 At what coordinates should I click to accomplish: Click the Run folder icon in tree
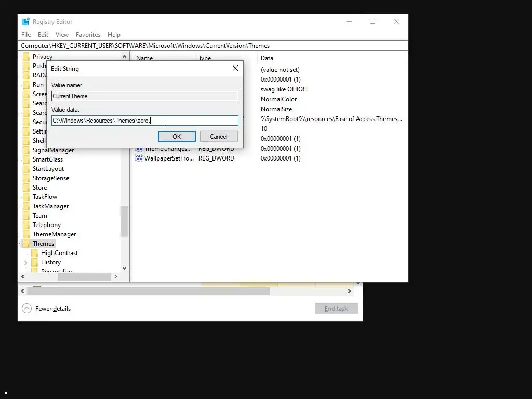tap(26, 85)
